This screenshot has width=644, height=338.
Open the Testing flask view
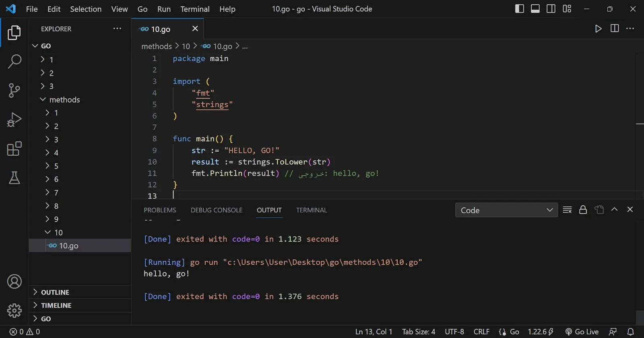[x=14, y=177]
